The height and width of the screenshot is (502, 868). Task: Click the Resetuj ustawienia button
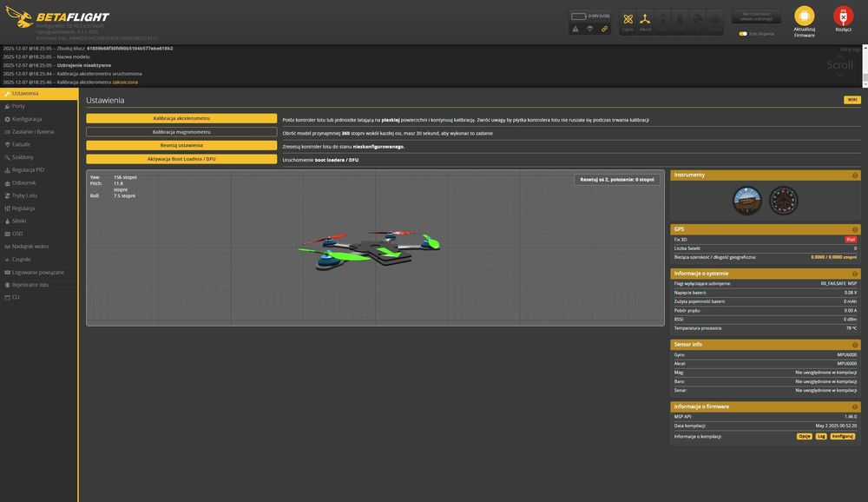[x=181, y=145]
